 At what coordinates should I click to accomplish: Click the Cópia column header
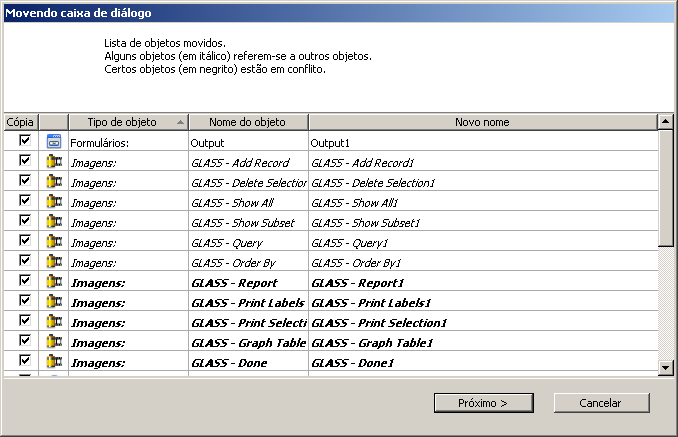click(x=19, y=122)
